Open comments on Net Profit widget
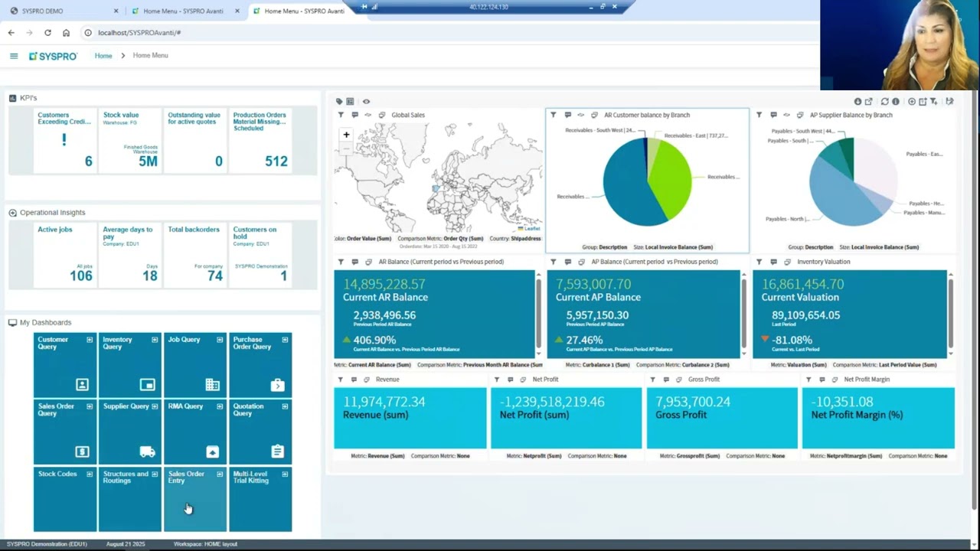 (x=509, y=380)
